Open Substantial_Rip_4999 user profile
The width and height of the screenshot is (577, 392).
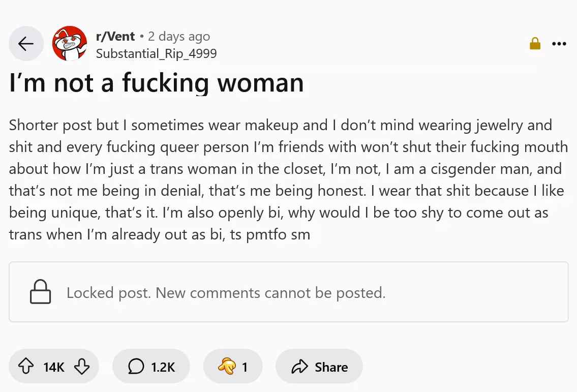click(156, 53)
